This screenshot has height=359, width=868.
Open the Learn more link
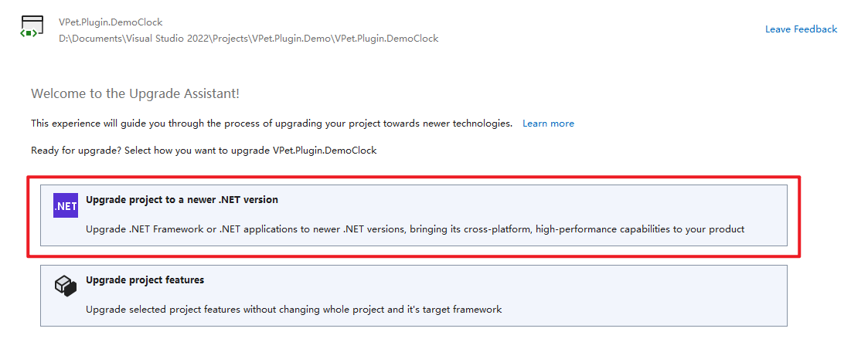548,124
